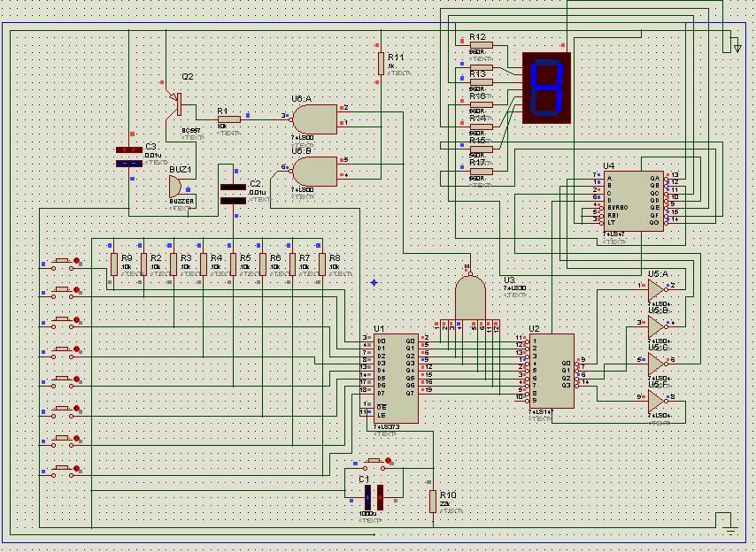Click the LT pin label on U4
This screenshot has width=756, height=552.
pos(612,223)
